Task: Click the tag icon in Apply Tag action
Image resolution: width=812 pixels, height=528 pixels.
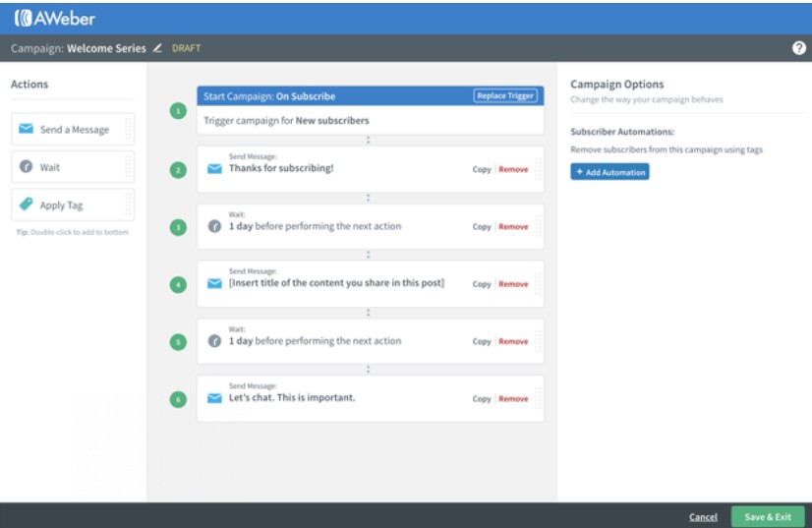Action: pos(26,205)
